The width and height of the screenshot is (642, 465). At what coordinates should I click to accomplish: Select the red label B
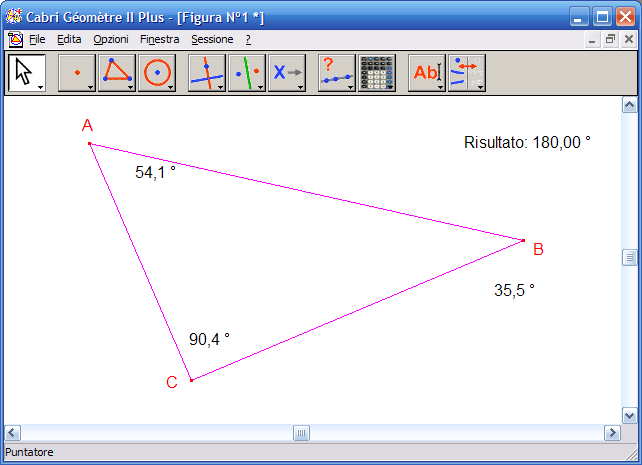pos(538,249)
